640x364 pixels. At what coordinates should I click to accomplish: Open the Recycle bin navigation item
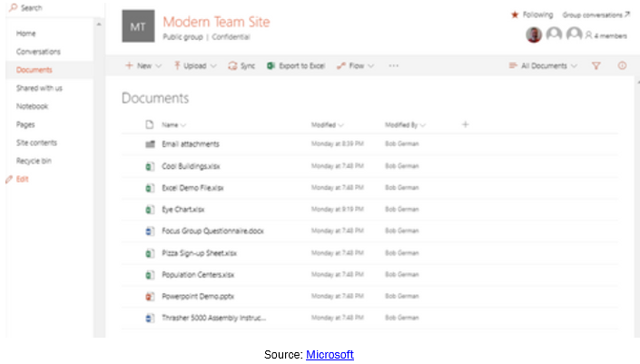pos(34,161)
